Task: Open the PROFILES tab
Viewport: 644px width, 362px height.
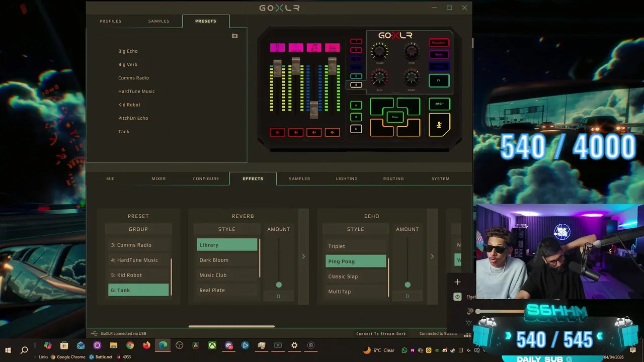Action: pos(110,21)
